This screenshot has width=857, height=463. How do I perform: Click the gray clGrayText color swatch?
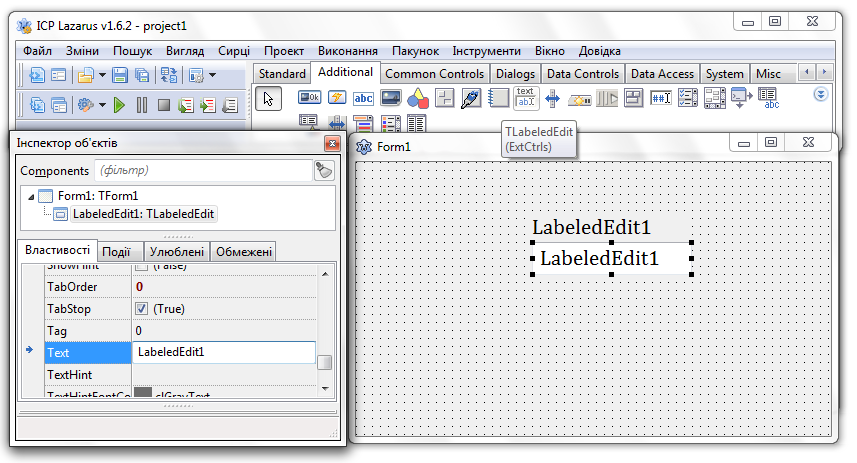143,394
